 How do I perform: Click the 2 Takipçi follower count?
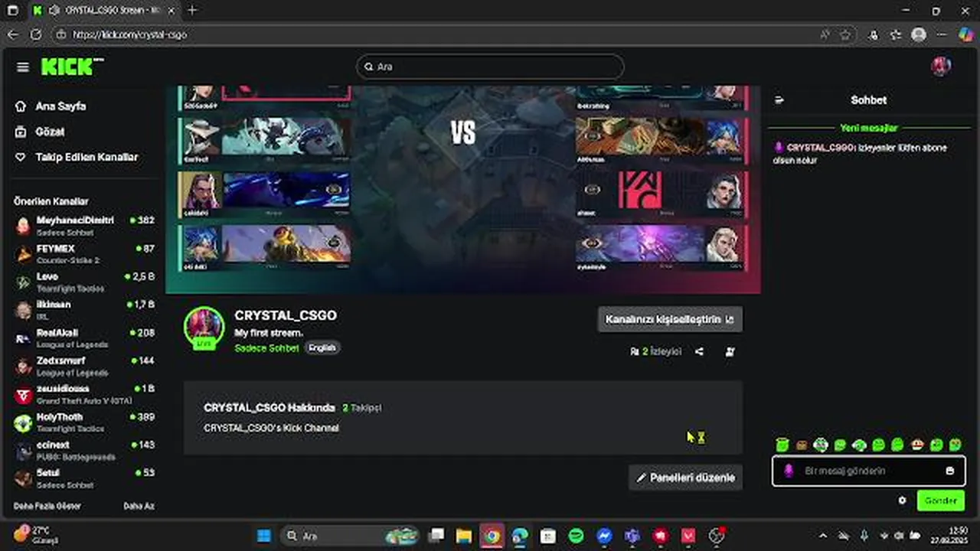pyautogui.click(x=362, y=408)
